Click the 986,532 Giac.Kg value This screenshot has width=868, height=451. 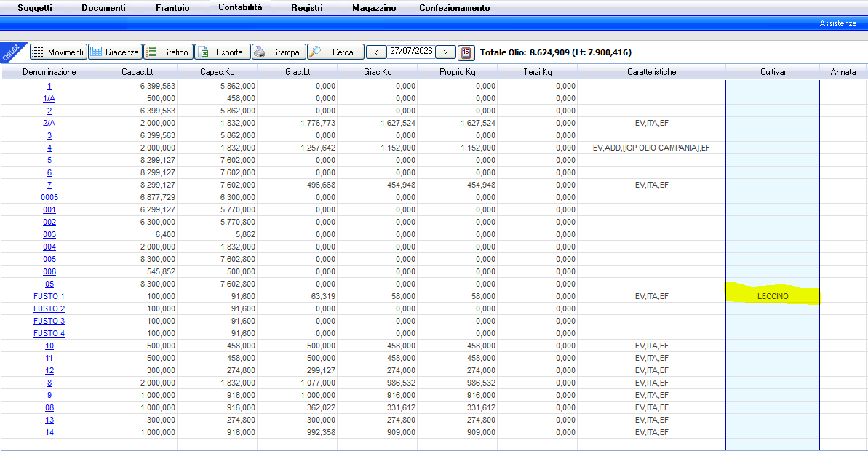(402, 383)
